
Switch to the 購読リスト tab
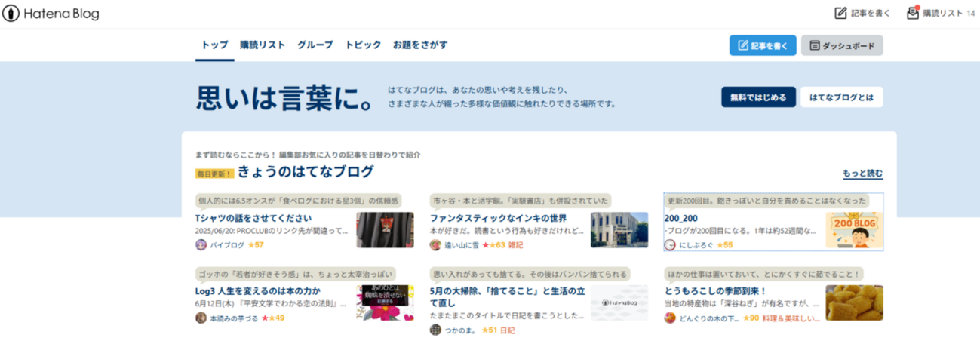[x=263, y=45]
